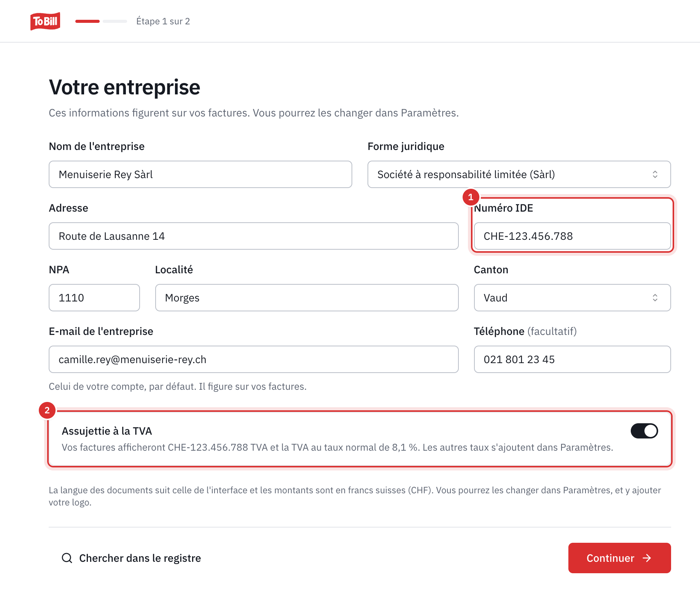The image size is (700, 609).
Task: Toggle the Assujettie à la TVA switch
Action: [x=644, y=431]
